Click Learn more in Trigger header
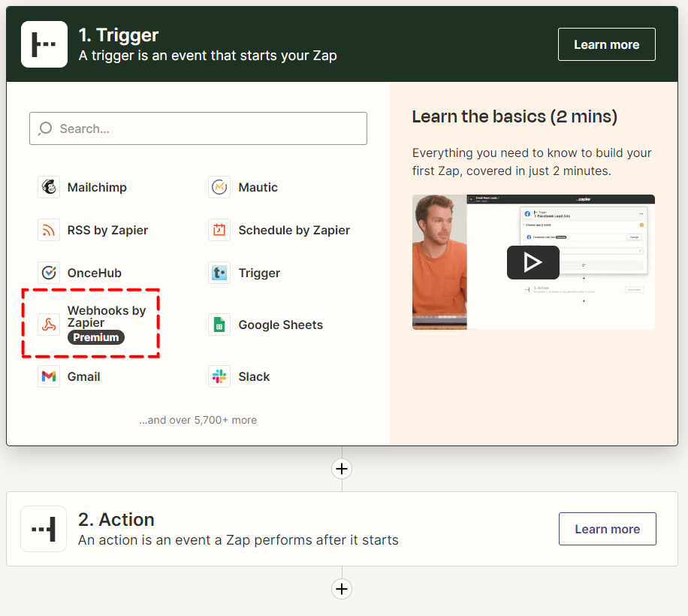The height and width of the screenshot is (616, 688). [606, 44]
